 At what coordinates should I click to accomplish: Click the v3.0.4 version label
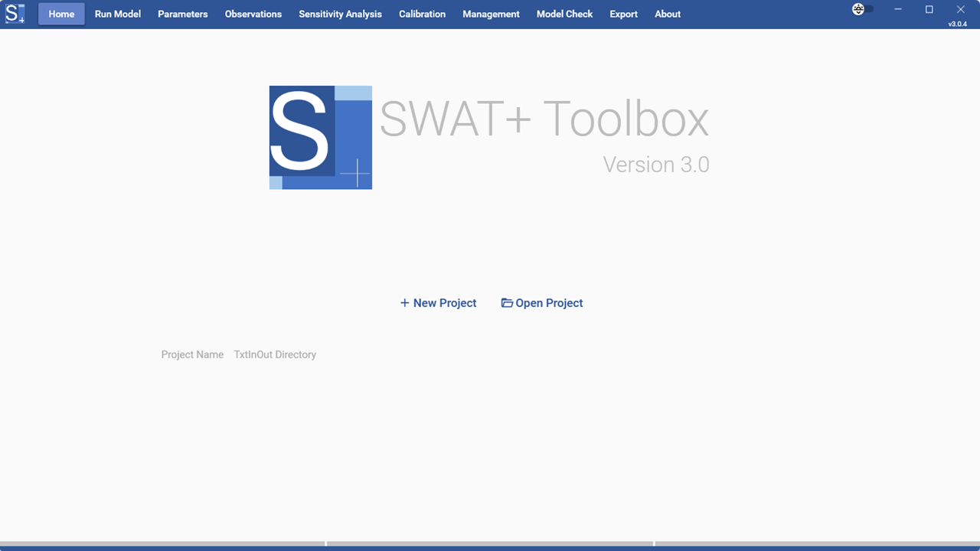click(957, 24)
